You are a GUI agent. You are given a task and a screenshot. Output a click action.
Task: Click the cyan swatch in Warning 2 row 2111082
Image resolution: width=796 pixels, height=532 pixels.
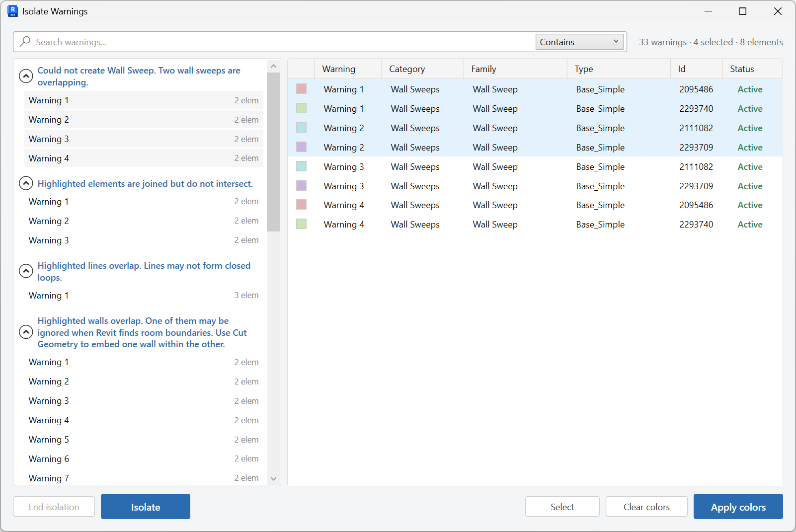pyautogui.click(x=301, y=128)
